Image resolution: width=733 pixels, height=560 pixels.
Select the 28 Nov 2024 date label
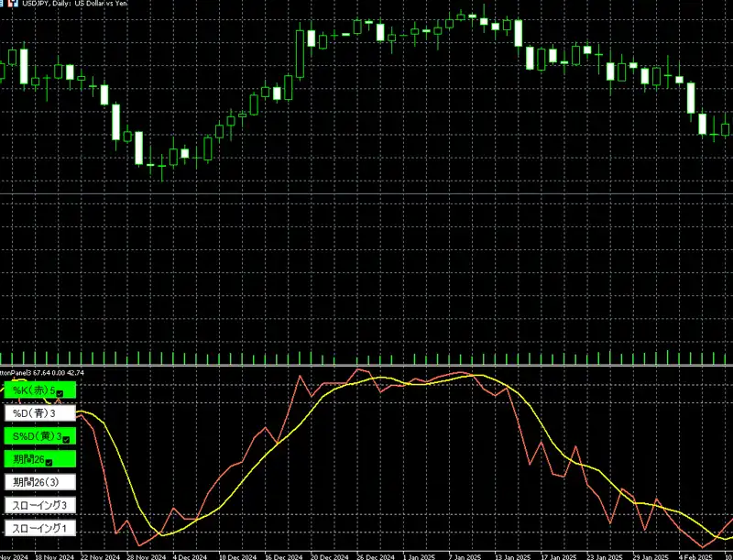148,555
